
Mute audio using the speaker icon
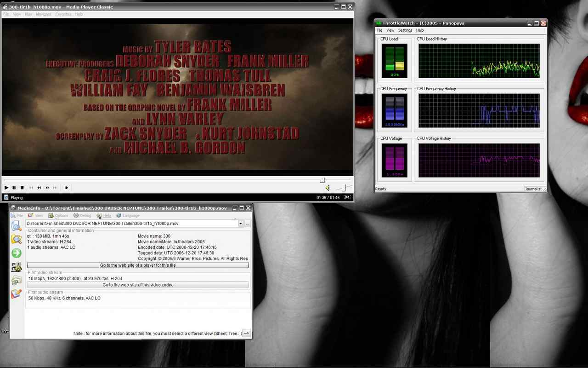pyautogui.click(x=328, y=188)
